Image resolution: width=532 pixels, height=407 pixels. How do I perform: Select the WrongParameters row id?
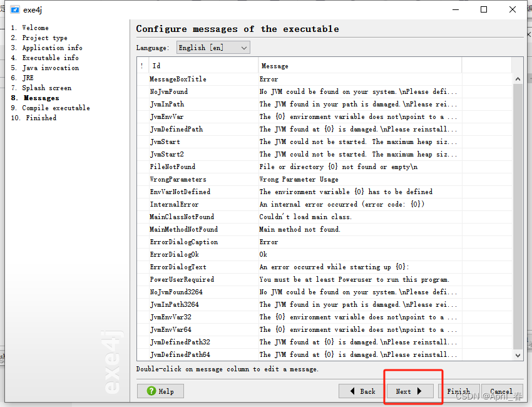tap(178, 179)
